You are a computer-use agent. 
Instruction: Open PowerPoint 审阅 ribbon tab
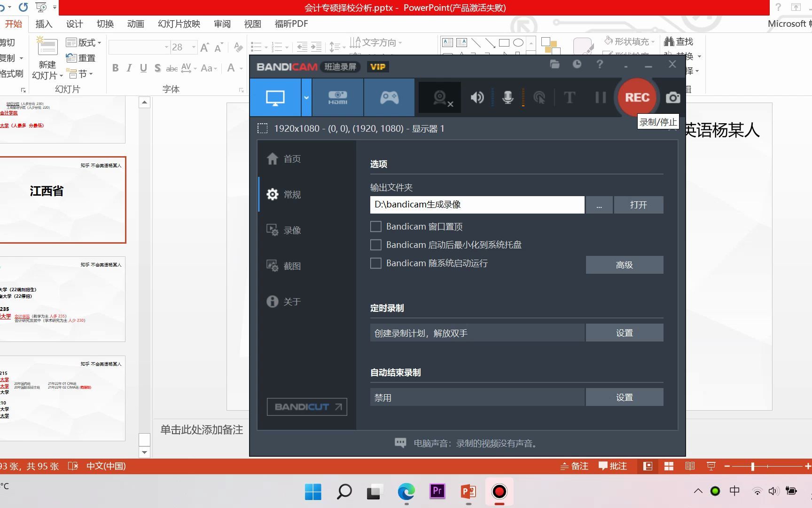point(222,24)
